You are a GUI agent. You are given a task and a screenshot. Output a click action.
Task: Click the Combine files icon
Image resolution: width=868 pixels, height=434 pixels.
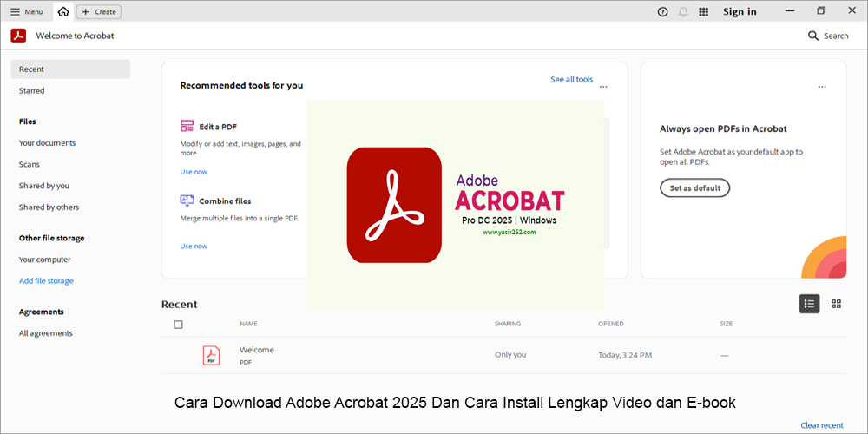pyautogui.click(x=187, y=201)
